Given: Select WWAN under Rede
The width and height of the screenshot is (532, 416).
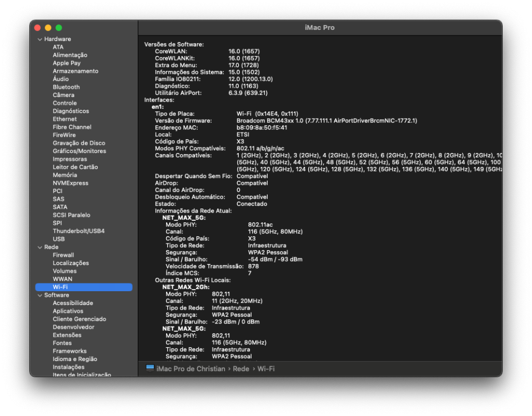Looking at the screenshot, I should tap(62, 279).
